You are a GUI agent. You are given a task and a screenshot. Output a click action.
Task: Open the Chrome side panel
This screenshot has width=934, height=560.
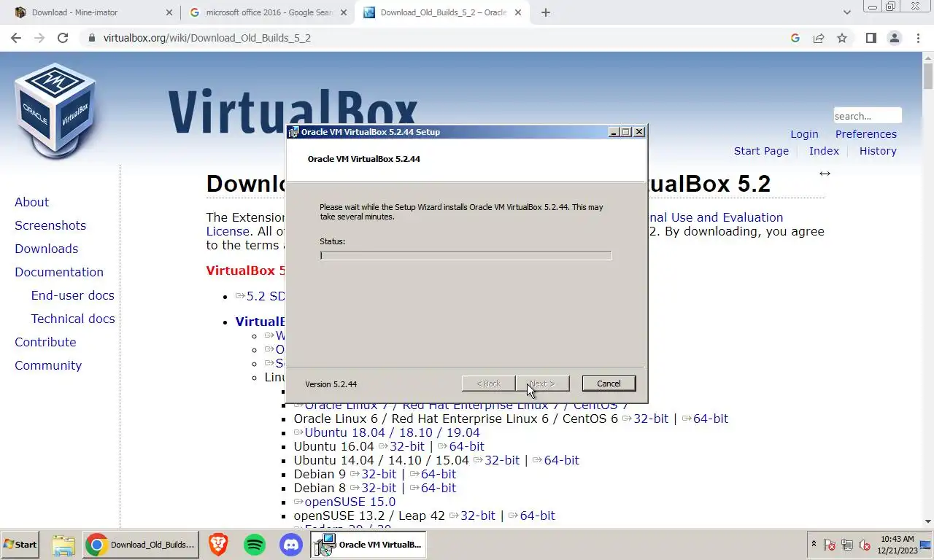pyautogui.click(x=871, y=38)
